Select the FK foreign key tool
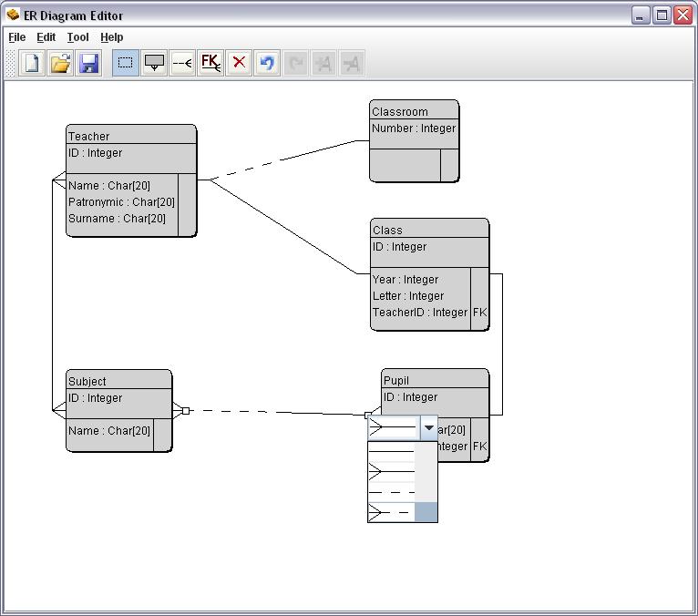698x616 pixels. pos(210,63)
